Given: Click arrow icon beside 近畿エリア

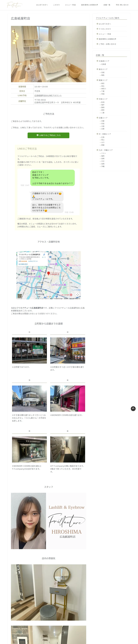Looking at the screenshot, I should click(x=97, y=118).
